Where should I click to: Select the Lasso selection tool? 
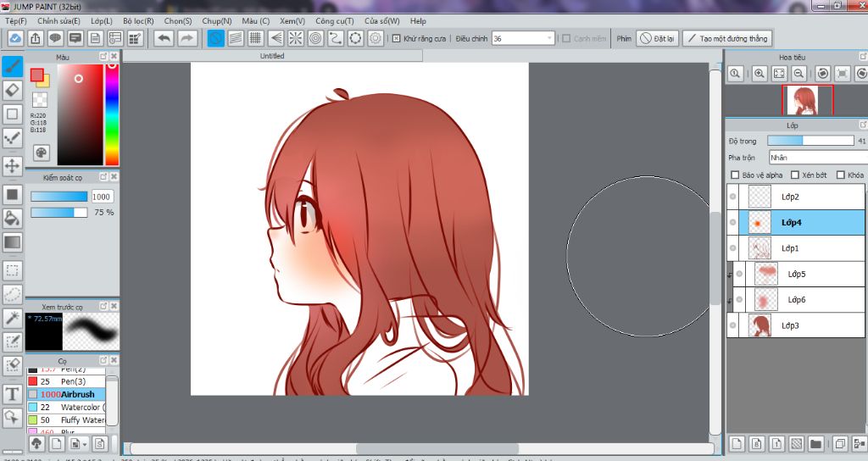[12, 294]
